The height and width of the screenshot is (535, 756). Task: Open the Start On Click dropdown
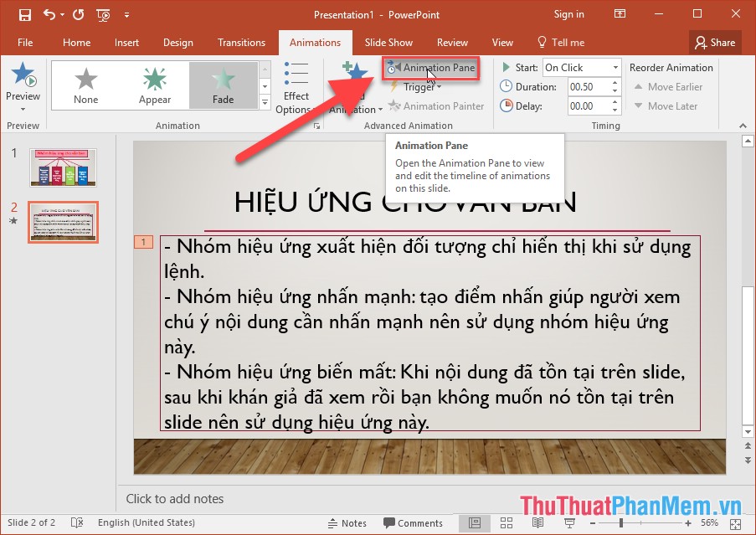pos(614,67)
